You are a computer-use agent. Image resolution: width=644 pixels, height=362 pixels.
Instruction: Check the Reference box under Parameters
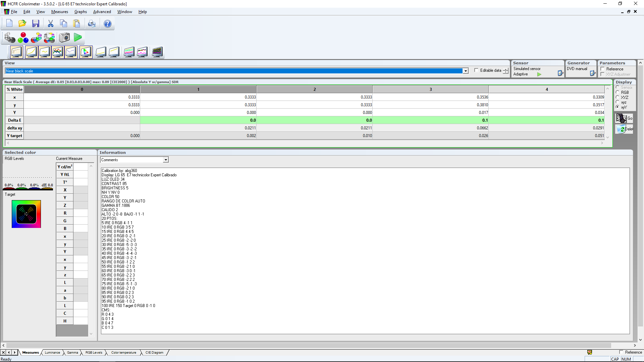point(603,69)
